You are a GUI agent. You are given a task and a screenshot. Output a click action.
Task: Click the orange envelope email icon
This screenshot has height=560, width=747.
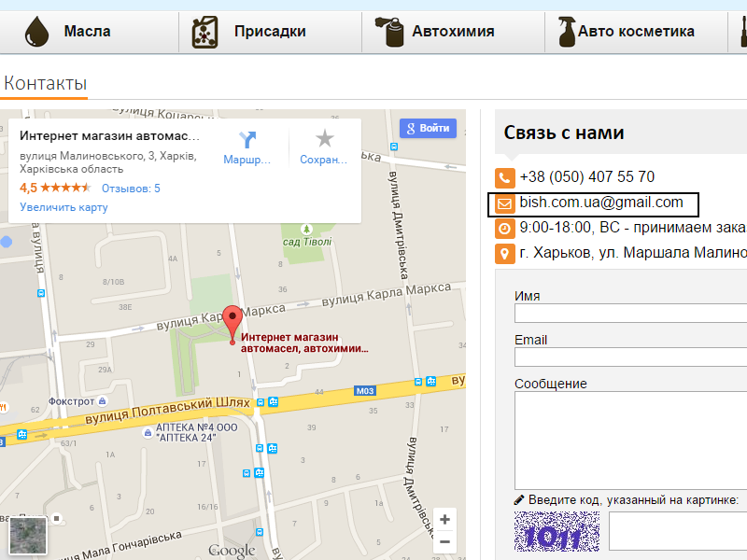[505, 203]
